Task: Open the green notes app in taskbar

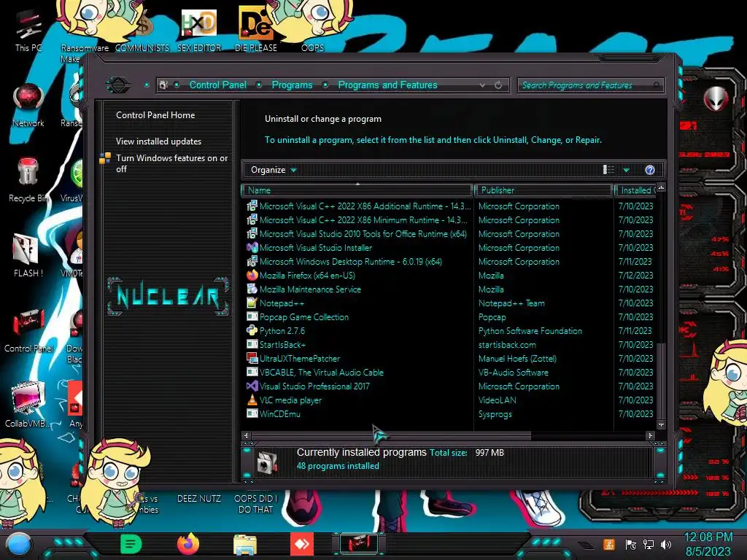Action: pyautogui.click(x=131, y=544)
